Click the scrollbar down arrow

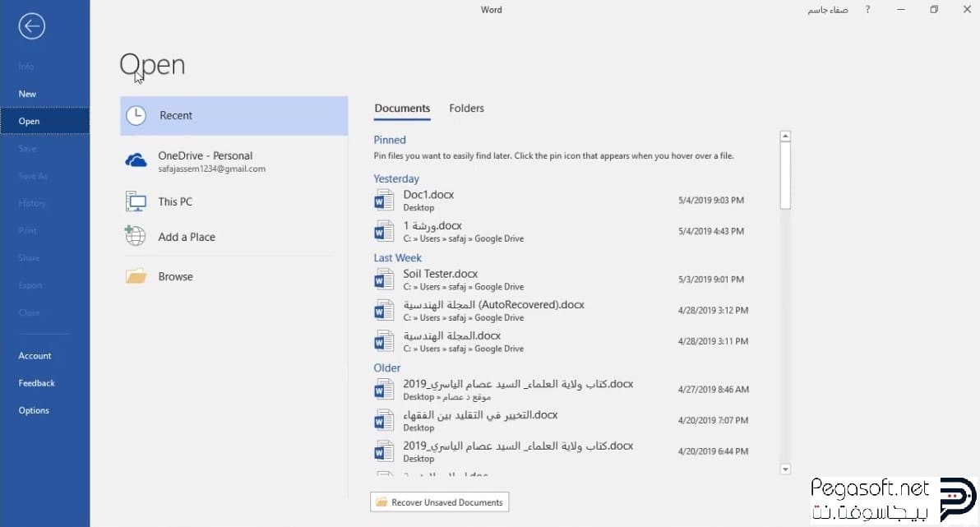[x=786, y=469]
